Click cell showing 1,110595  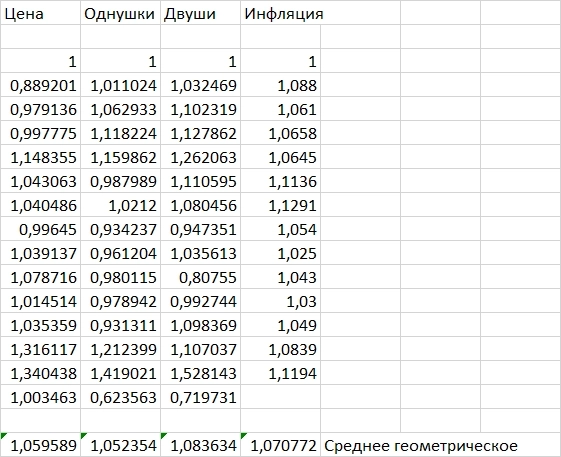pyautogui.click(x=200, y=181)
